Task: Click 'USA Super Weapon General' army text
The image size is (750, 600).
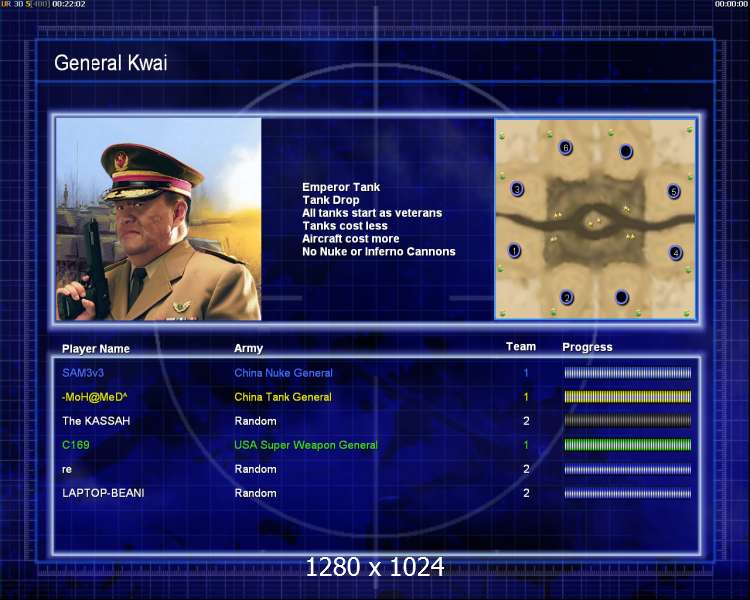Action: tap(306, 445)
